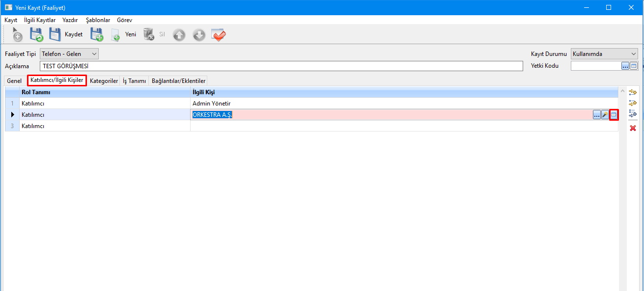Viewport: 644px width, 291px height.
Task: Select row number 3 header
Action: point(12,126)
